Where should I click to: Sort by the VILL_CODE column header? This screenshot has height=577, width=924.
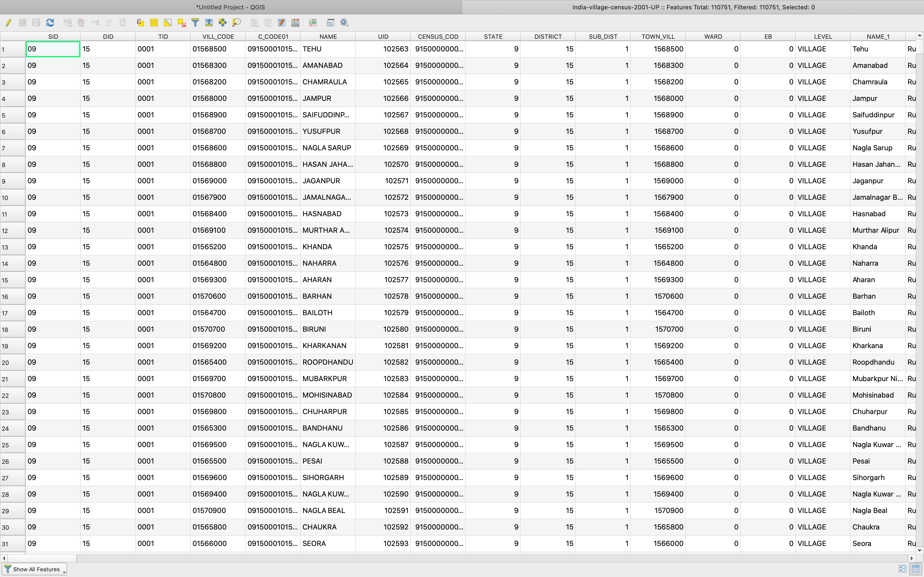[218, 37]
